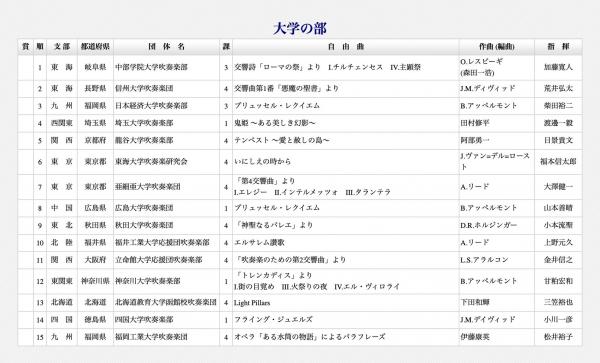
Task: Click the 都道府県 column header
Action: click(95, 47)
